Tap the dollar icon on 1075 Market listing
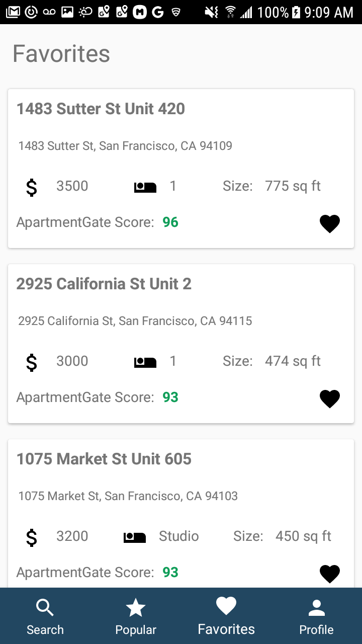This screenshot has width=362, height=644. 31,537
